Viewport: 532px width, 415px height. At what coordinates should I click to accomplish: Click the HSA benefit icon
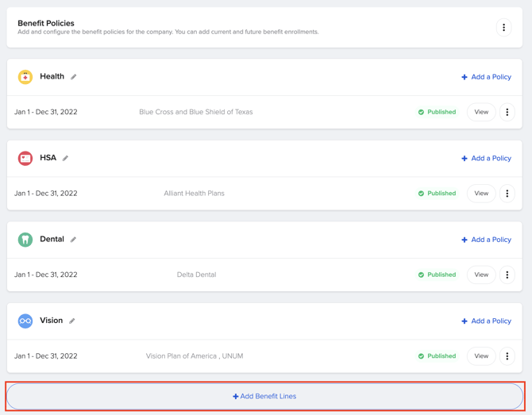(25, 159)
